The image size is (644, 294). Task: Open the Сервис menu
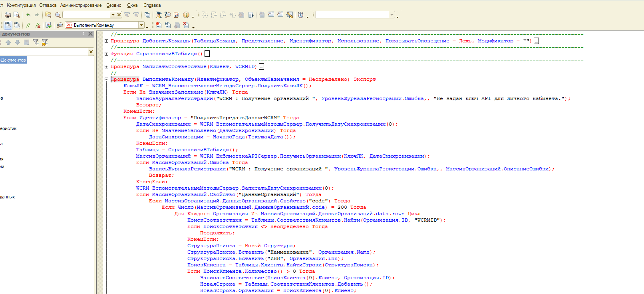[x=114, y=5]
